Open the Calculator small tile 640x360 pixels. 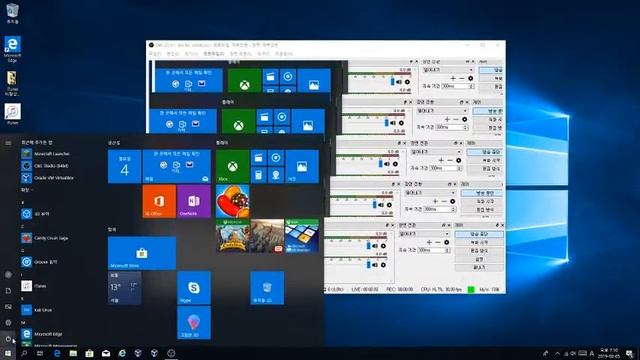coord(258,175)
